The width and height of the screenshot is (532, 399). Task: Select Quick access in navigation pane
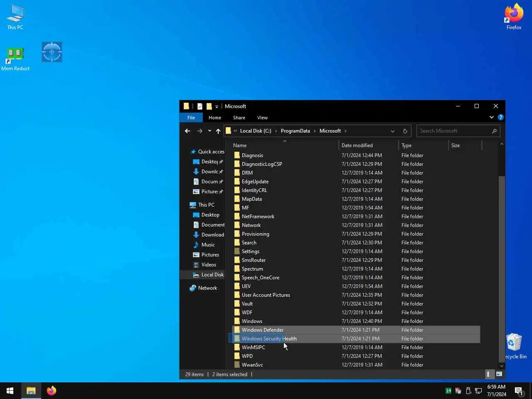tap(207, 152)
